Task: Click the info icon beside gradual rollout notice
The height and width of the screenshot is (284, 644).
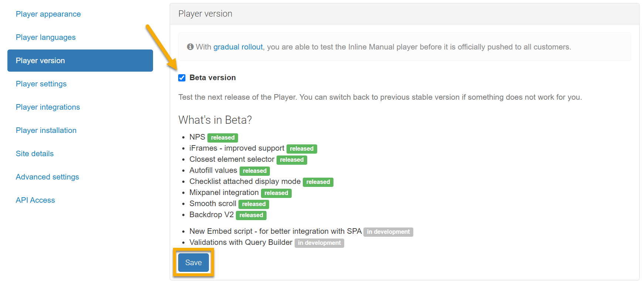Action: [190, 47]
